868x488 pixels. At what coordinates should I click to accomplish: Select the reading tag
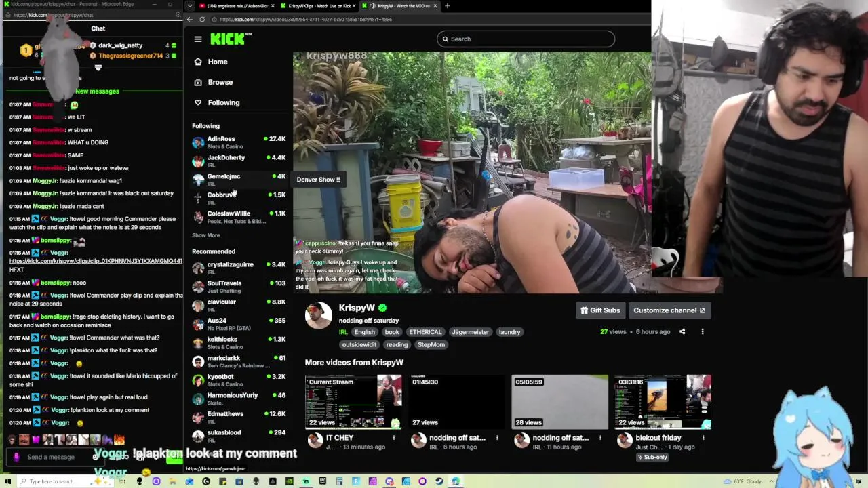click(x=397, y=345)
